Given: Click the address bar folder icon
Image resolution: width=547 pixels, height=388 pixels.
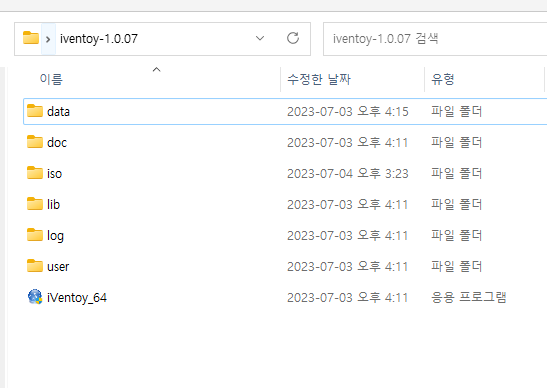Looking at the screenshot, I should click(31, 38).
